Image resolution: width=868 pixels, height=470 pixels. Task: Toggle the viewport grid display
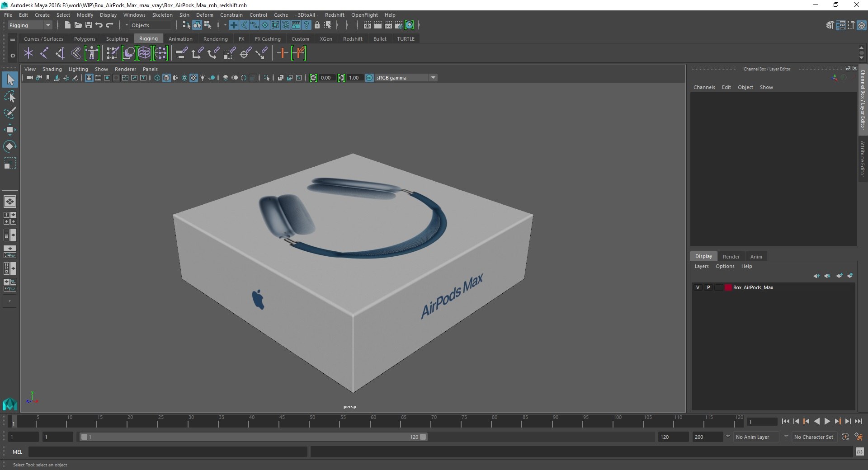pos(89,78)
